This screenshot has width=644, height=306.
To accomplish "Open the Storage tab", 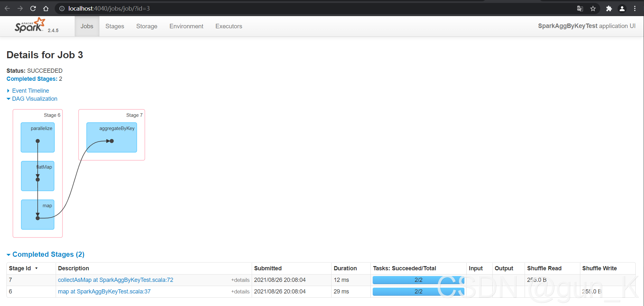I will (147, 26).
